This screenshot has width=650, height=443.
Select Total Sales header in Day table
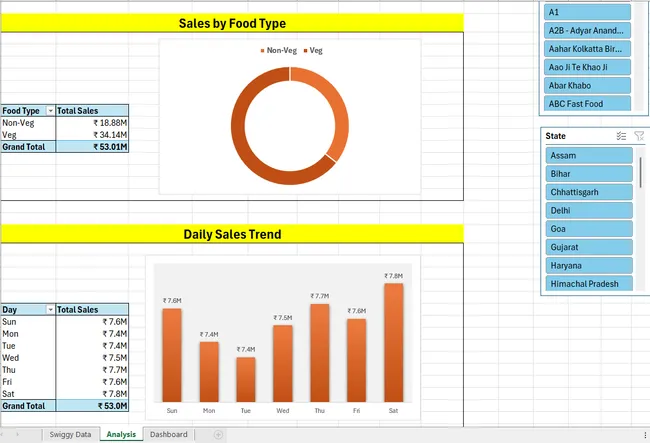pyautogui.click(x=92, y=310)
